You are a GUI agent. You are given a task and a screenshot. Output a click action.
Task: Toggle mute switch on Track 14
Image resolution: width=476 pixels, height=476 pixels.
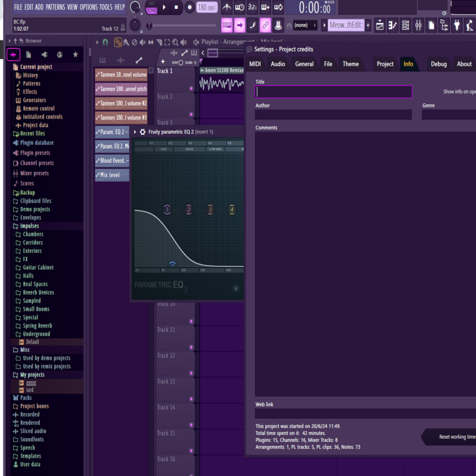191,425
